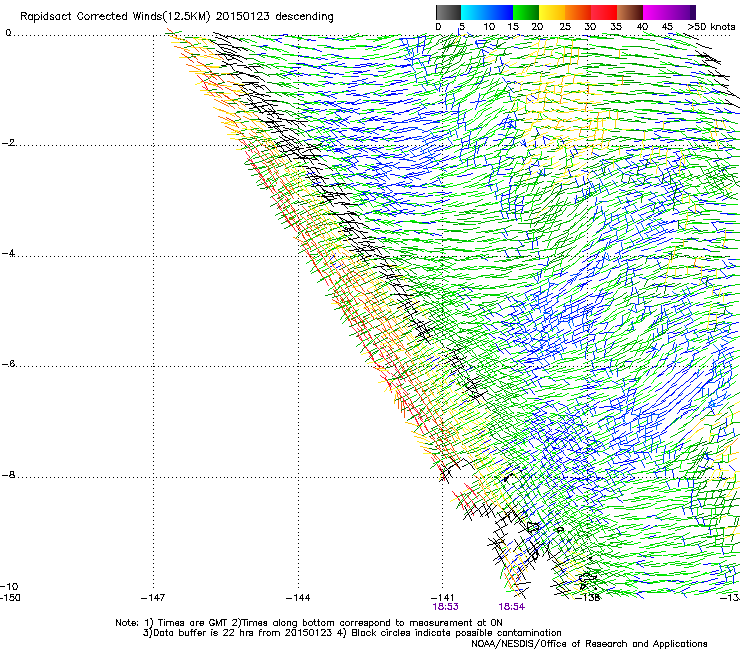740x650 pixels.
Task: Click the longitude label '-141'
Action: point(442,598)
